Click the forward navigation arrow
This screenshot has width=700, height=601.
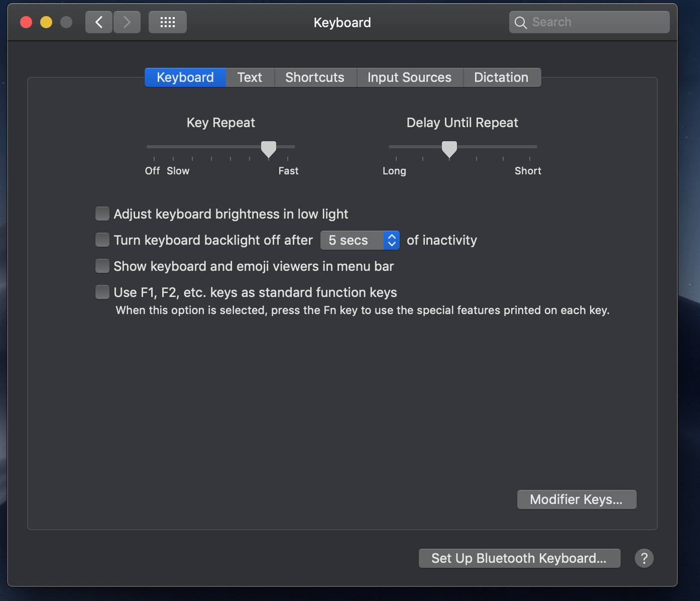[127, 22]
